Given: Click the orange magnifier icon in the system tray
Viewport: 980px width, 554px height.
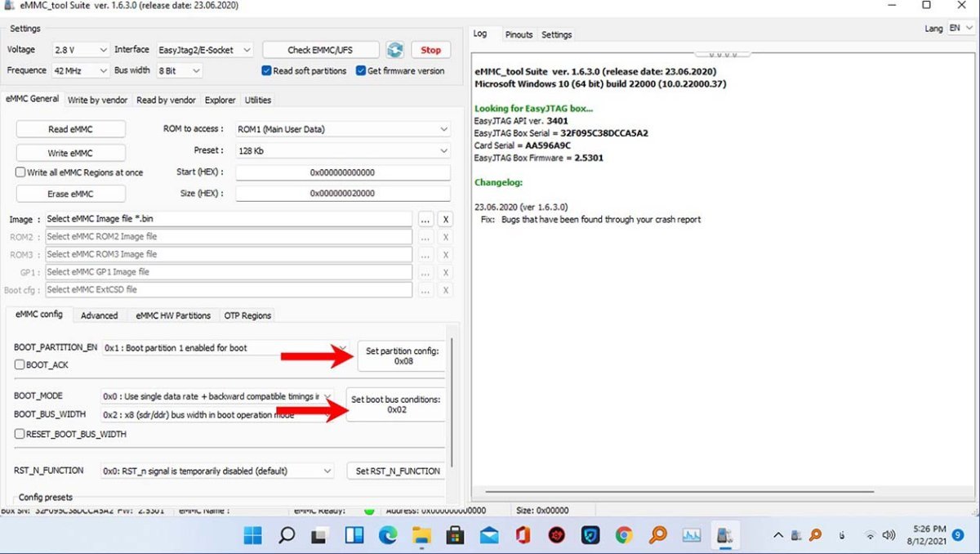Looking at the screenshot, I should (x=814, y=535).
